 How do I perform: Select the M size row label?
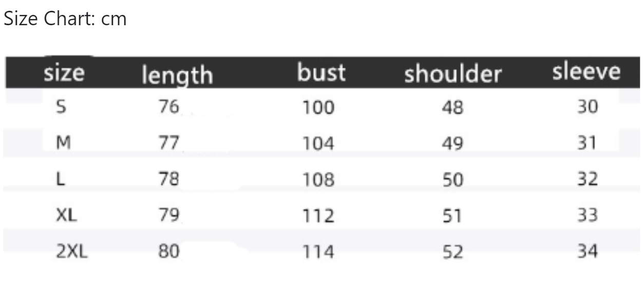coord(63,142)
